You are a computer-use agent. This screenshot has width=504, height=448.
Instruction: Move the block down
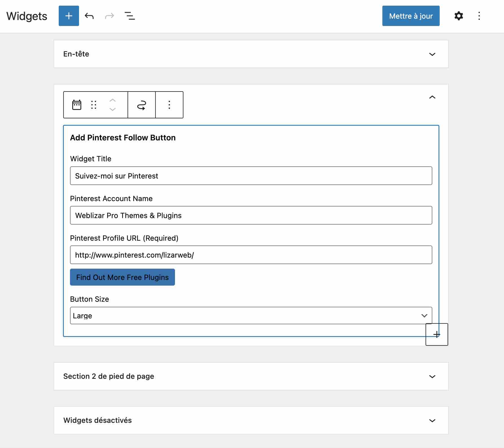(x=113, y=109)
